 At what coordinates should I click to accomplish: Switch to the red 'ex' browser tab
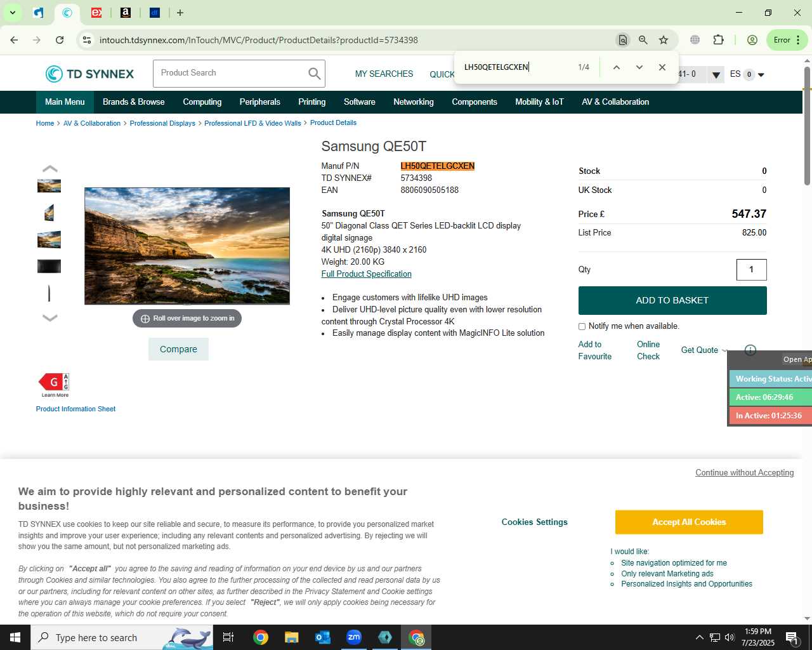coord(96,13)
